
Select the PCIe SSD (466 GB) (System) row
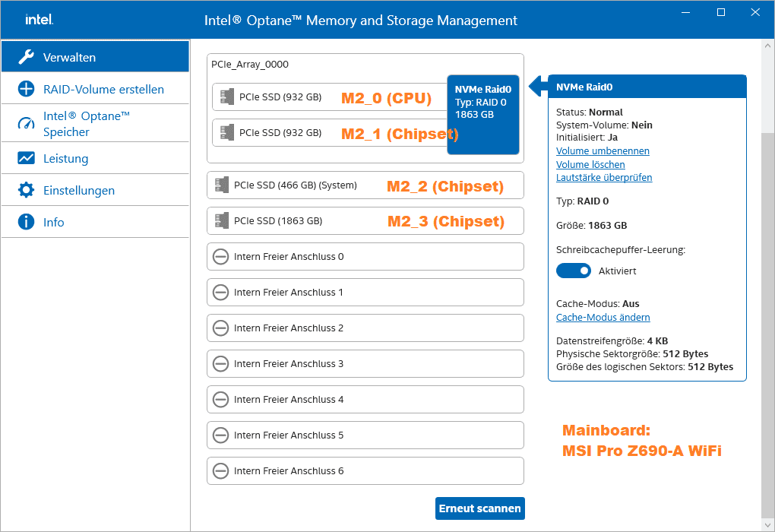(x=365, y=185)
